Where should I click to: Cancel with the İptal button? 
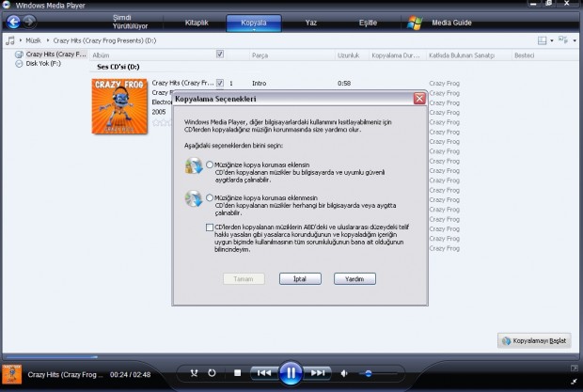pyautogui.click(x=300, y=278)
